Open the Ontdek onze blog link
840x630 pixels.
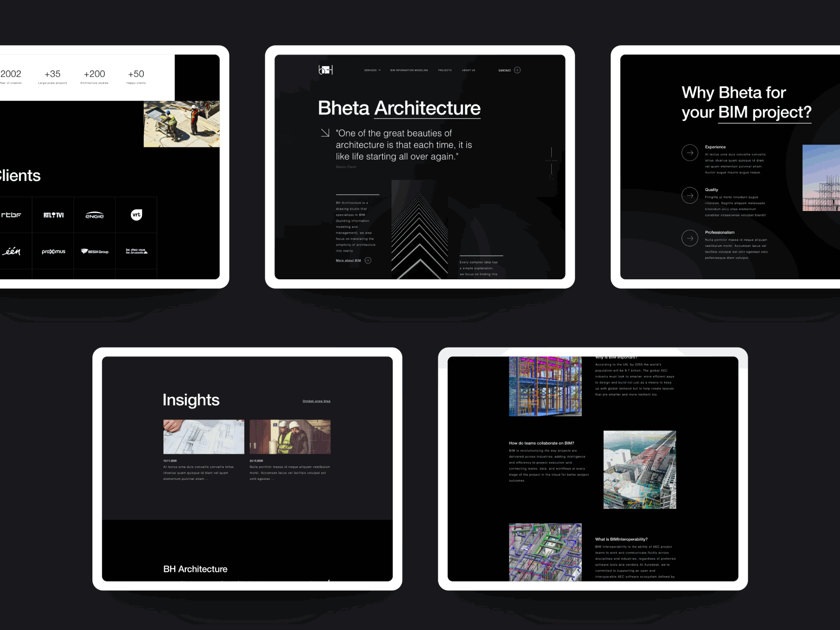[317, 401]
